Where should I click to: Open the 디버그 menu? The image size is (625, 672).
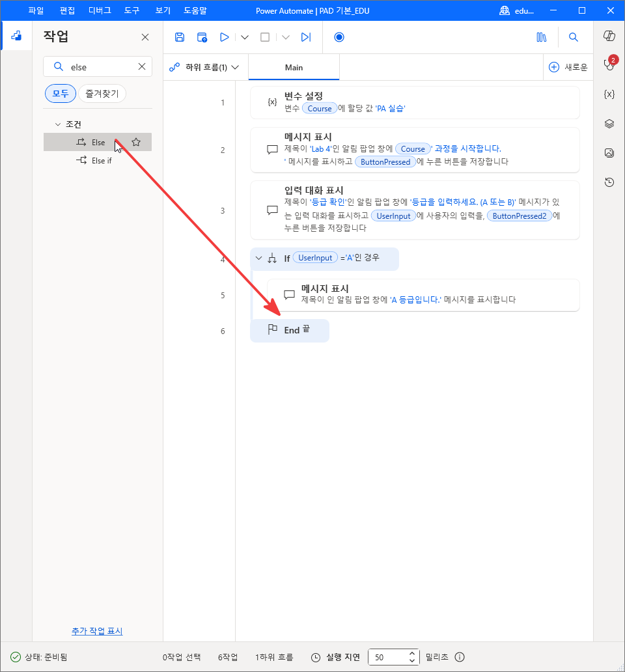tap(100, 10)
